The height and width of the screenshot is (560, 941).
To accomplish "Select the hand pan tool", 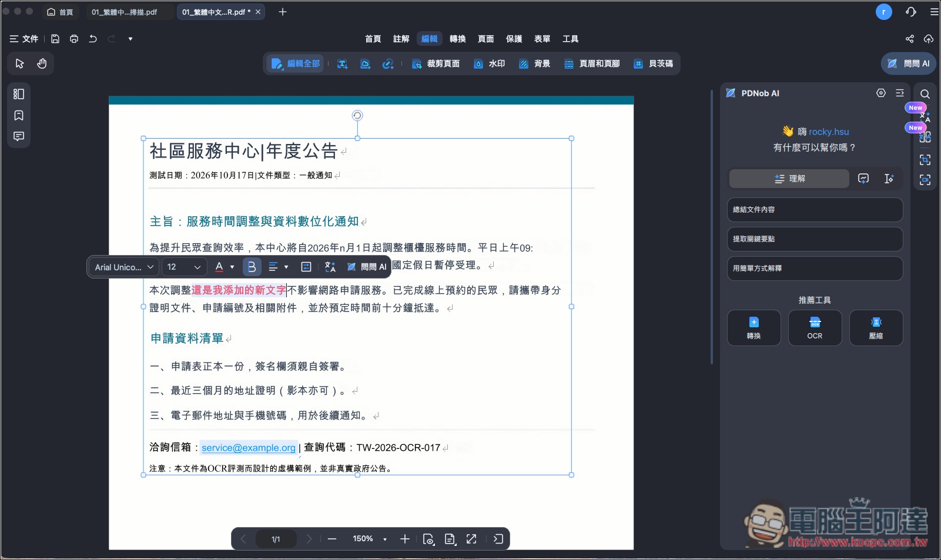I will click(42, 63).
